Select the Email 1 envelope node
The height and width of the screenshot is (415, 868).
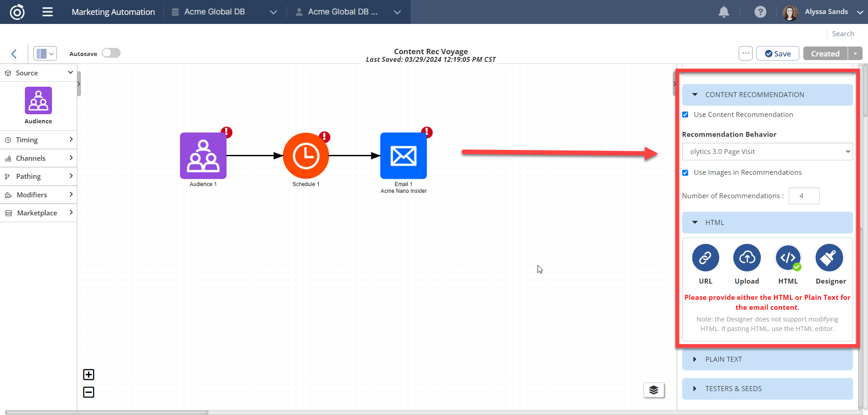tap(403, 156)
